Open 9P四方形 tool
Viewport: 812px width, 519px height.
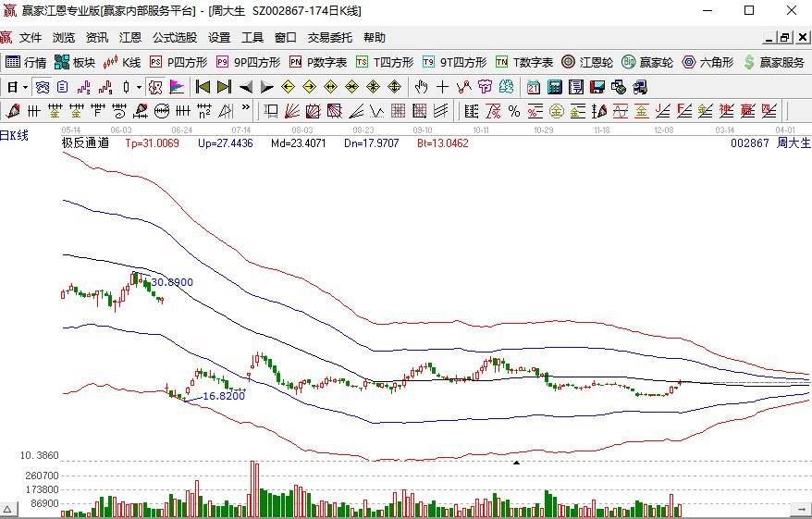(248, 62)
